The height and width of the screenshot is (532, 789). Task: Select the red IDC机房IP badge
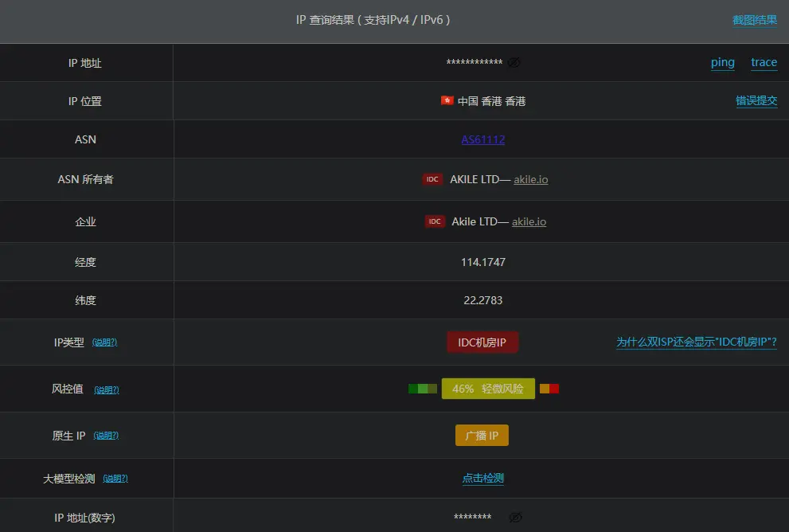(x=482, y=342)
